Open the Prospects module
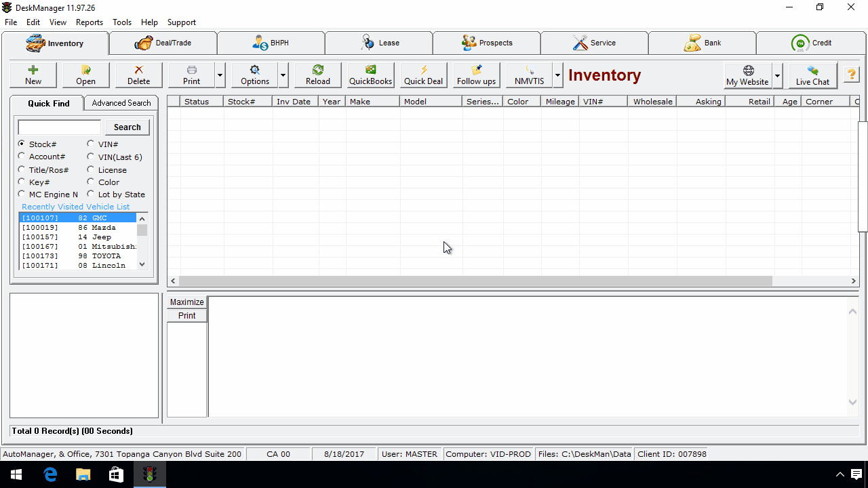 pyautogui.click(x=486, y=42)
